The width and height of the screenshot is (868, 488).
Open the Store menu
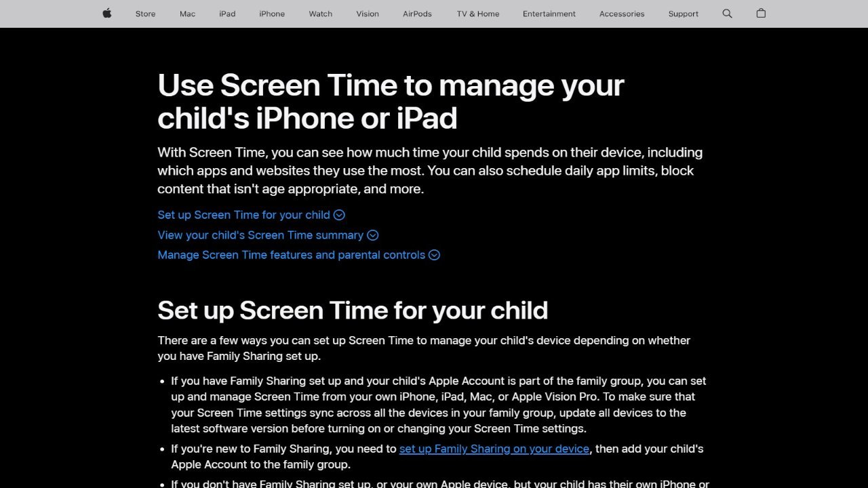point(145,14)
